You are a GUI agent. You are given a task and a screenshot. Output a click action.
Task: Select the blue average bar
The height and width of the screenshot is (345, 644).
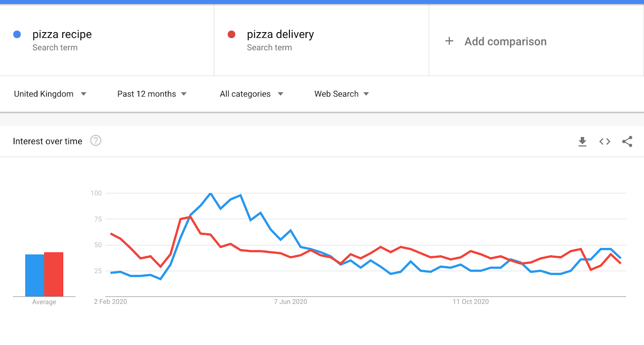tap(35, 275)
